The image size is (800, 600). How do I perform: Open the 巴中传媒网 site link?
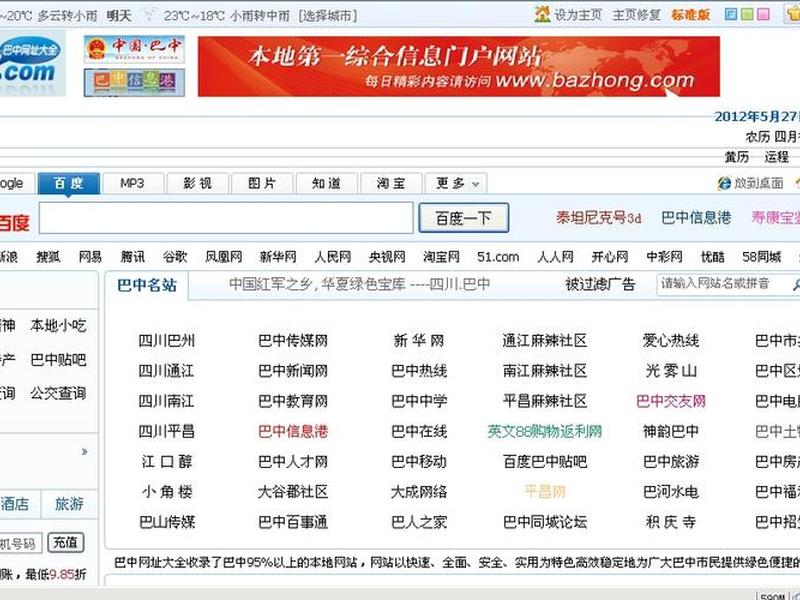click(x=293, y=340)
